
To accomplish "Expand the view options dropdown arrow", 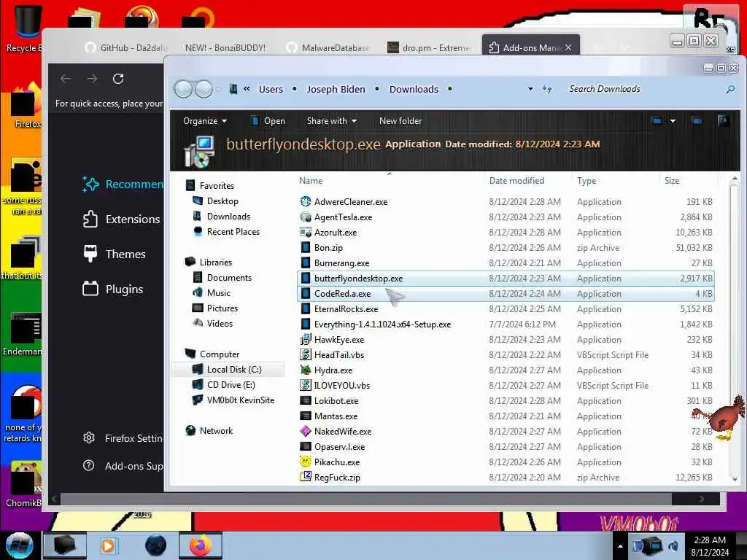I will point(673,121).
